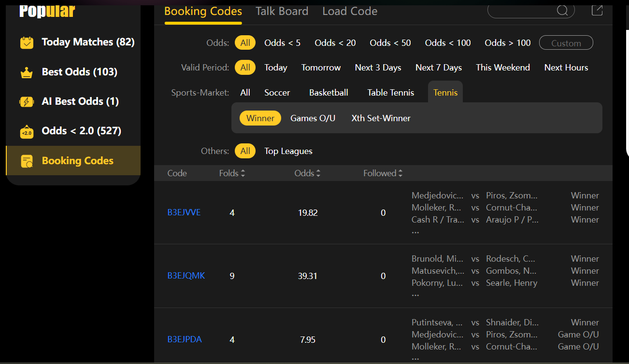Switch to the Talk Board tab
This screenshot has height=364, width=629.
point(282,11)
